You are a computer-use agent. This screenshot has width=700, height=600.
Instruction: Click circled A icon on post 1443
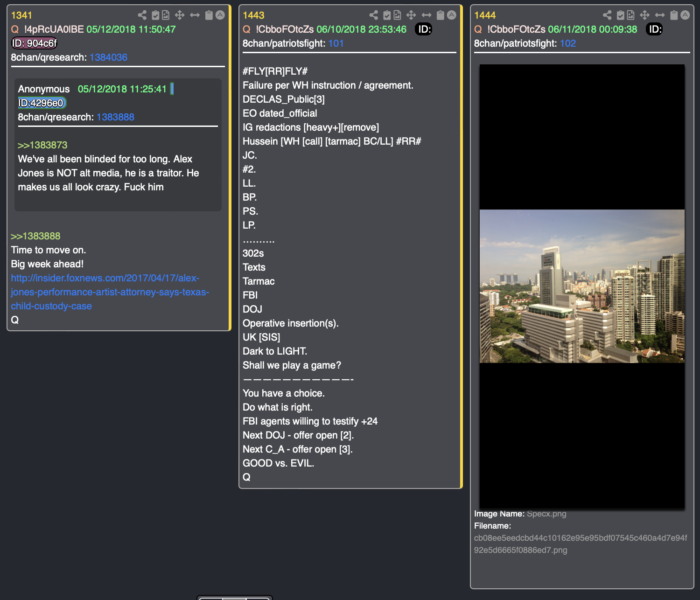(x=452, y=15)
